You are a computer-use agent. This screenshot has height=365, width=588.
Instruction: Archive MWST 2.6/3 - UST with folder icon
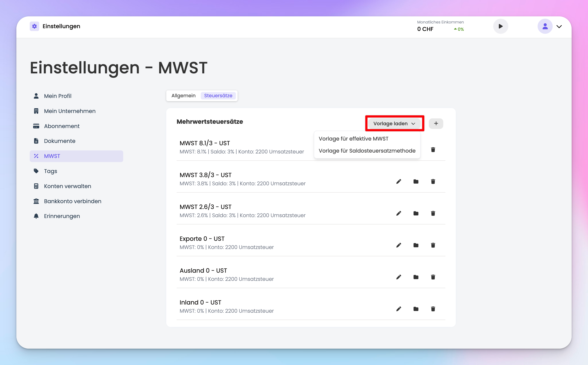tap(416, 213)
